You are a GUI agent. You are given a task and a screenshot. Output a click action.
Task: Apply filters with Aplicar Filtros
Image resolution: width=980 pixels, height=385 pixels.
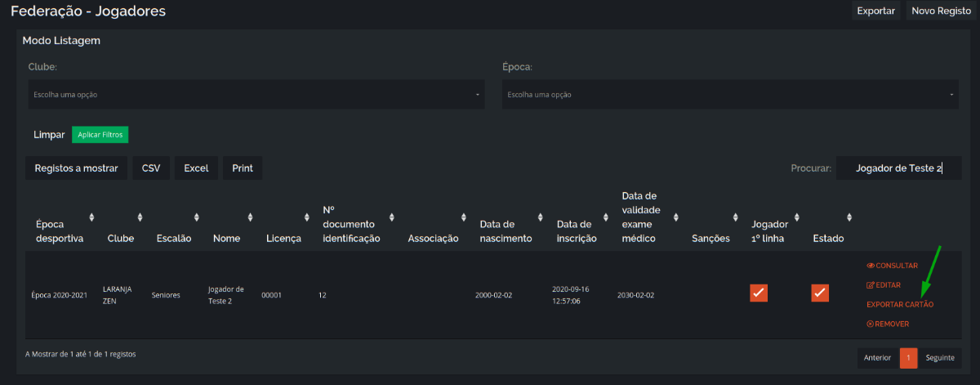(x=100, y=134)
